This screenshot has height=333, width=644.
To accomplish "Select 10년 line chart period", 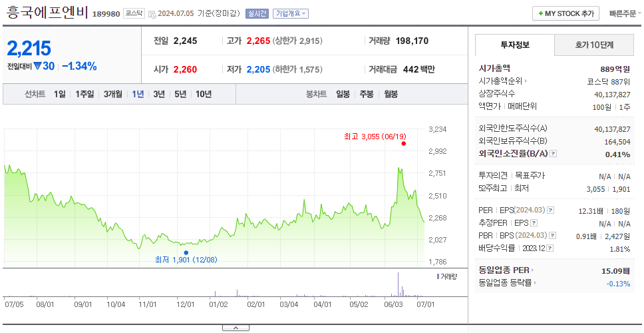I will 204,94.
